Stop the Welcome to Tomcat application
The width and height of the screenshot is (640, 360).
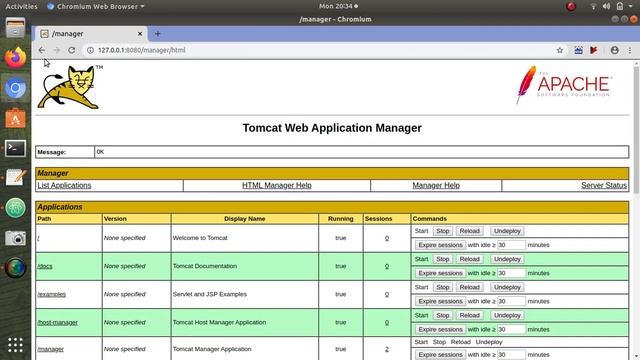point(442,231)
